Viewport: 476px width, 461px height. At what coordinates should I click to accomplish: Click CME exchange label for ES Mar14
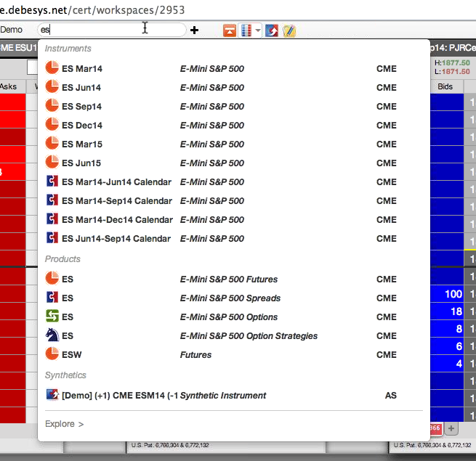click(x=387, y=68)
